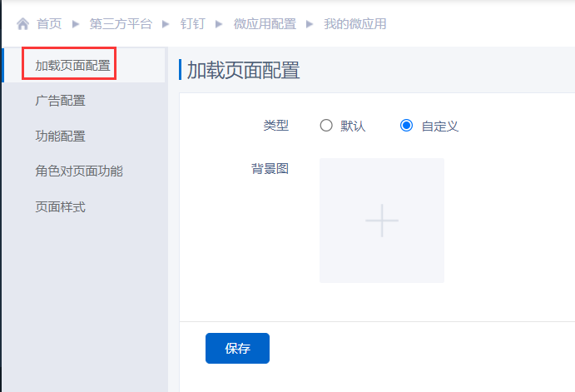Select the 默认 radio button

point(326,127)
